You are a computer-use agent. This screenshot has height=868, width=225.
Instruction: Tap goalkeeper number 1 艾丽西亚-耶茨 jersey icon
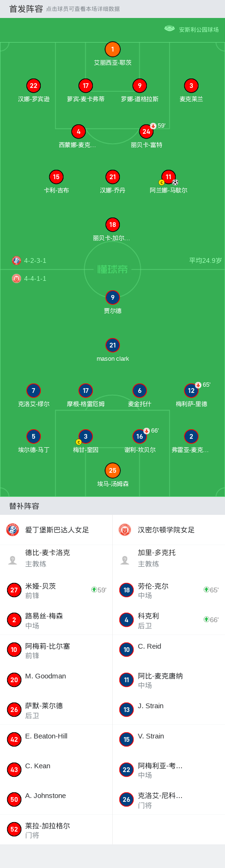point(112,49)
